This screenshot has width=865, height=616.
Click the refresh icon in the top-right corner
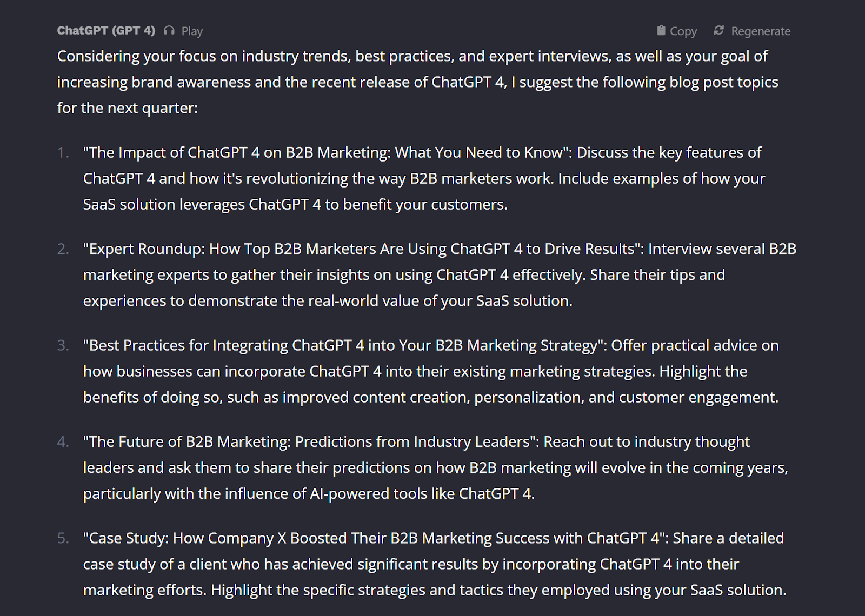718,31
